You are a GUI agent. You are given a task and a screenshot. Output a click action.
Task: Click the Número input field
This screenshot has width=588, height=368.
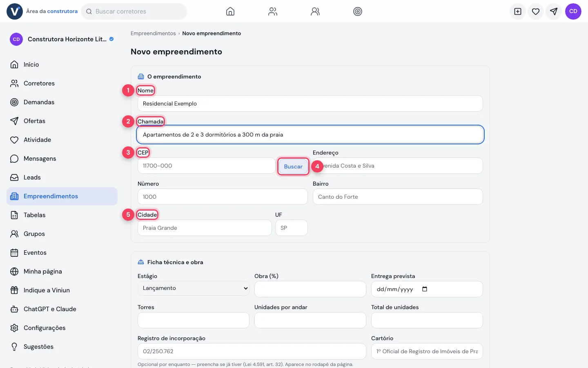click(223, 197)
